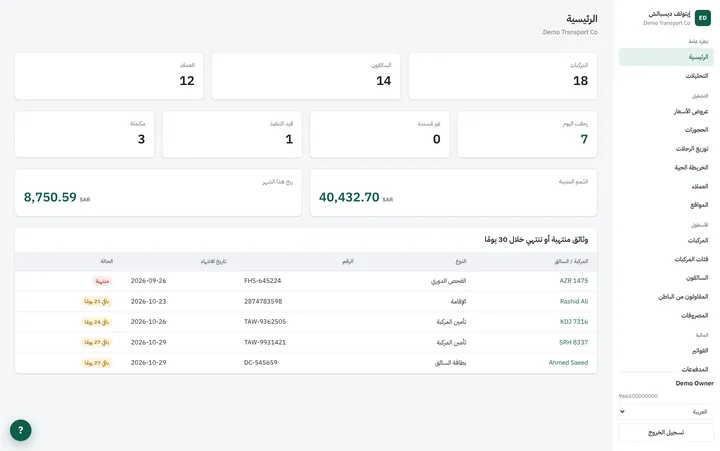Click document number 2874783598
Image resolution: width=720 pixels, height=451 pixels.
263,301
